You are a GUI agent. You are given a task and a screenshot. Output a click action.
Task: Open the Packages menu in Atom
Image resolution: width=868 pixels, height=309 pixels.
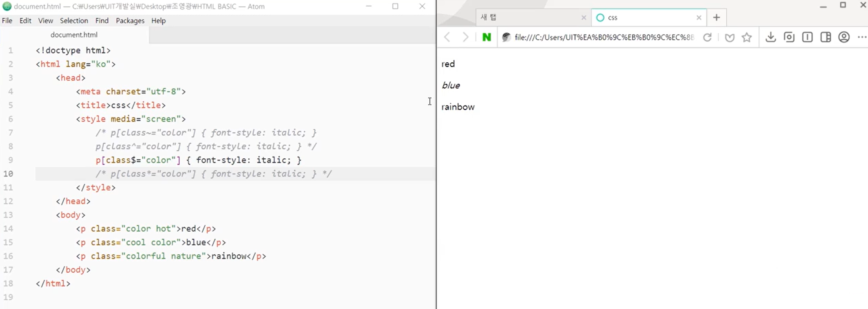(x=130, y=21)
